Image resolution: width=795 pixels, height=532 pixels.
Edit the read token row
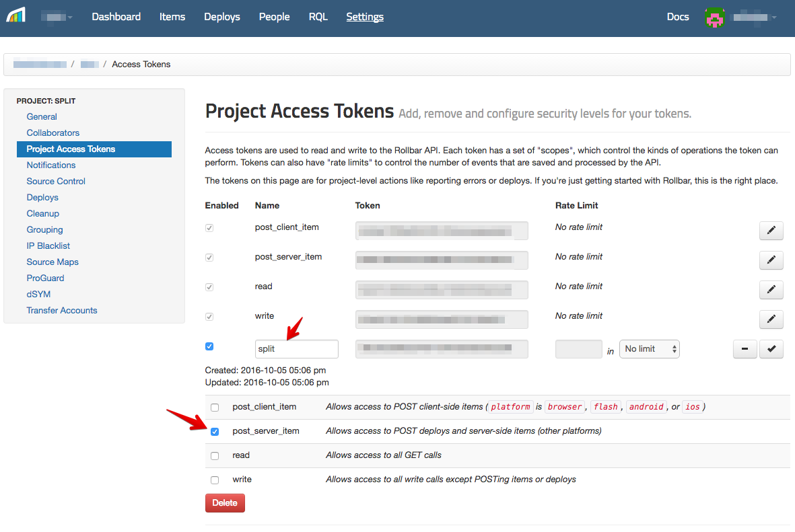pyautogui.click(x=771, y=290)
